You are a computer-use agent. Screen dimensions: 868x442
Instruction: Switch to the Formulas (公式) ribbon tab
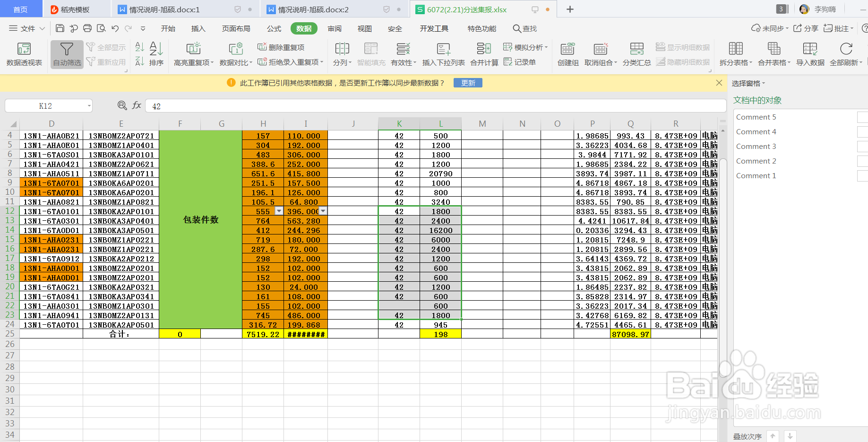(x=274, y=28)
